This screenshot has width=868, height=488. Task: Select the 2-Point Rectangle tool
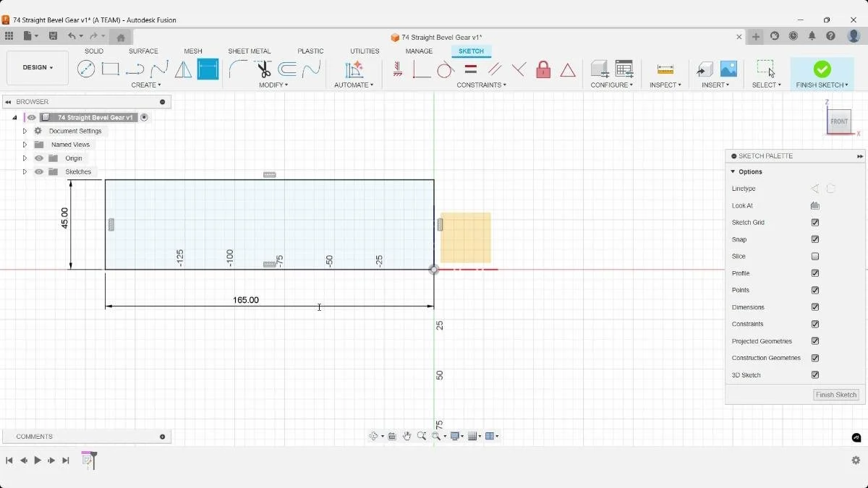point(111,69)
